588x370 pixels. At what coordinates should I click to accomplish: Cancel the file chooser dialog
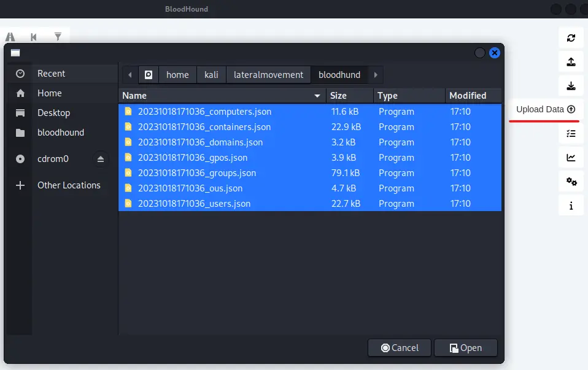[400, 348]
